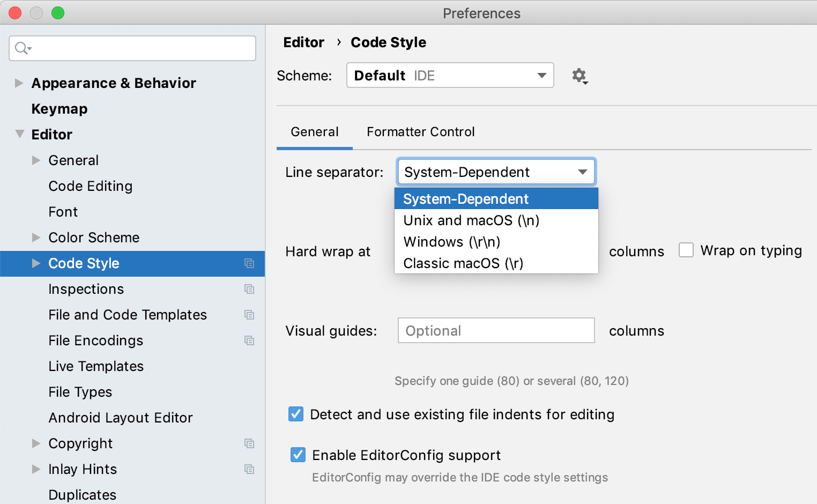This screenshot has width=817, height=504.
Task: Click the search magnifier in the sidebar
Action: (22, 48)
